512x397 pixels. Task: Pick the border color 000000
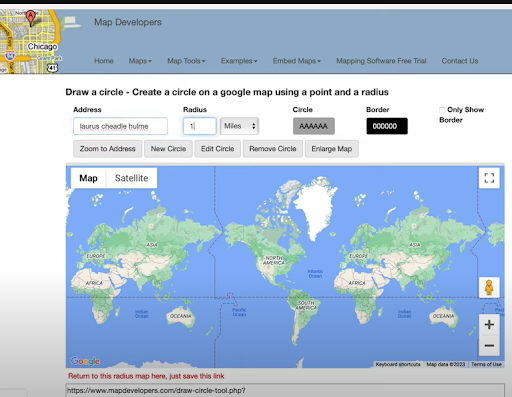pyautogui.click(x=387, y=126)
